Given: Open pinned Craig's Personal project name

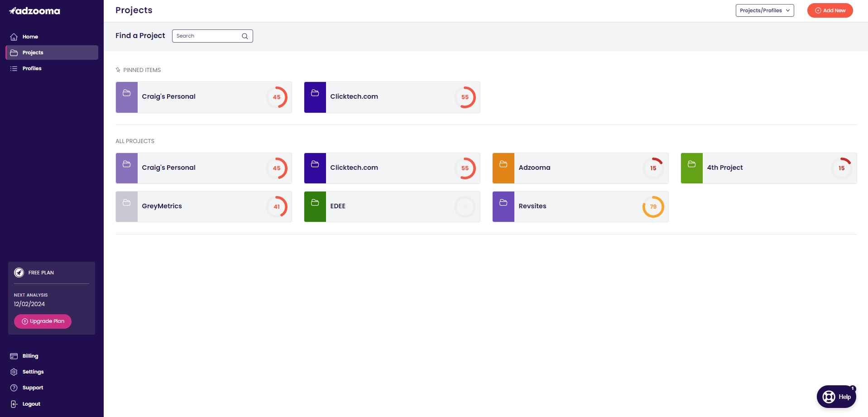Looking at the screenshot, I should [x=168, y=96].
